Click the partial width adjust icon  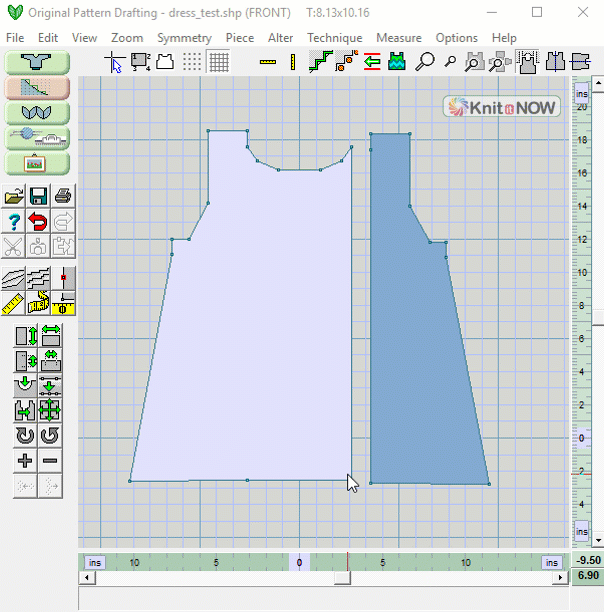pyautogui.click(x=51, y=361)
